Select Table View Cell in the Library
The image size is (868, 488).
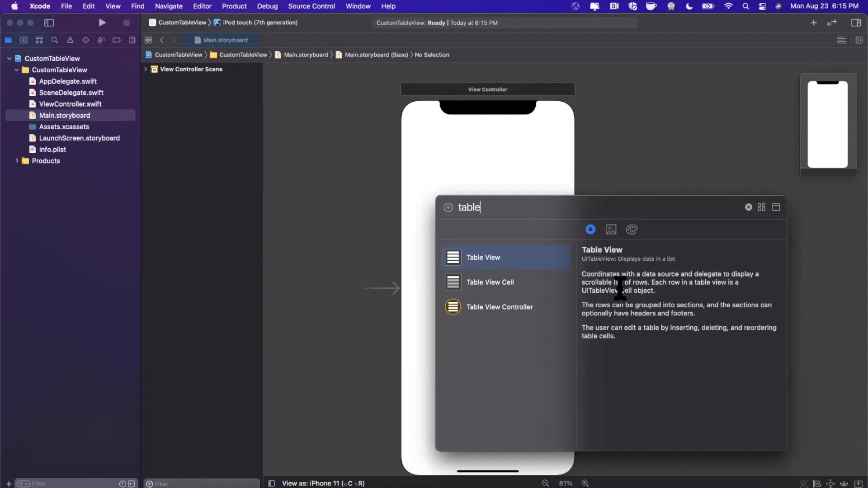pos(491,282)
